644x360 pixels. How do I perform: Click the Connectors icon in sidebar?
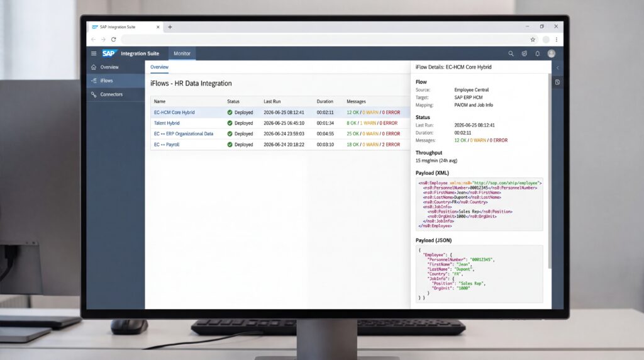tap(94, 94)
